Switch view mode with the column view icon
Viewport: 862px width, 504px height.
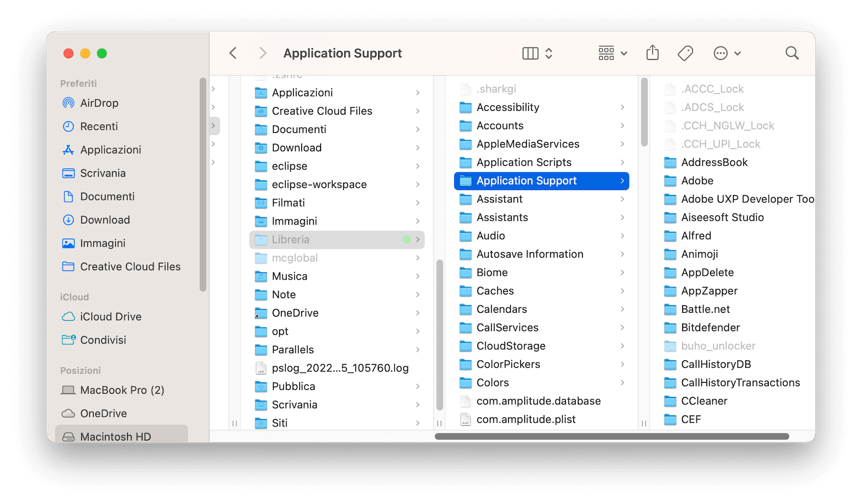(x=530, y=53)
